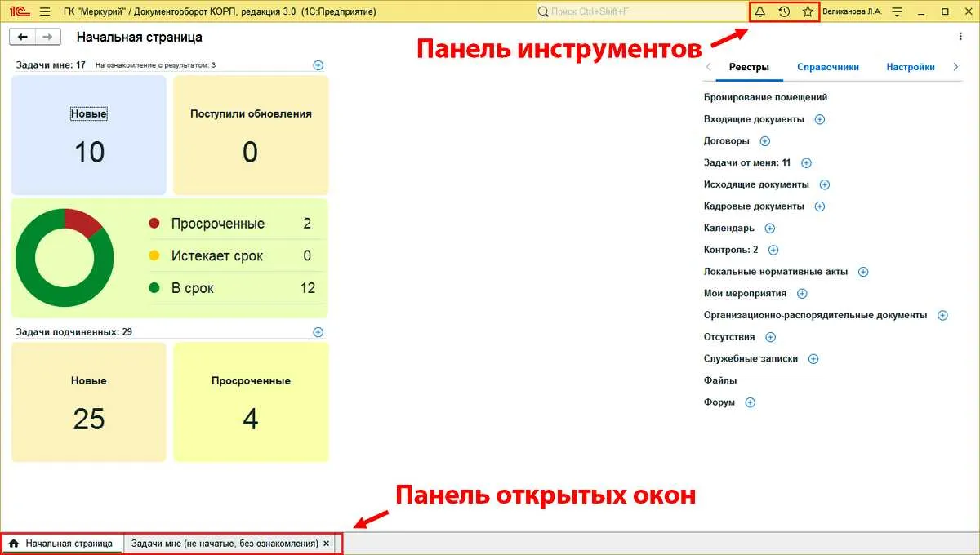Click the home icon in bottom panel
This screenshot has width=980, height=555.
point(13,544)
